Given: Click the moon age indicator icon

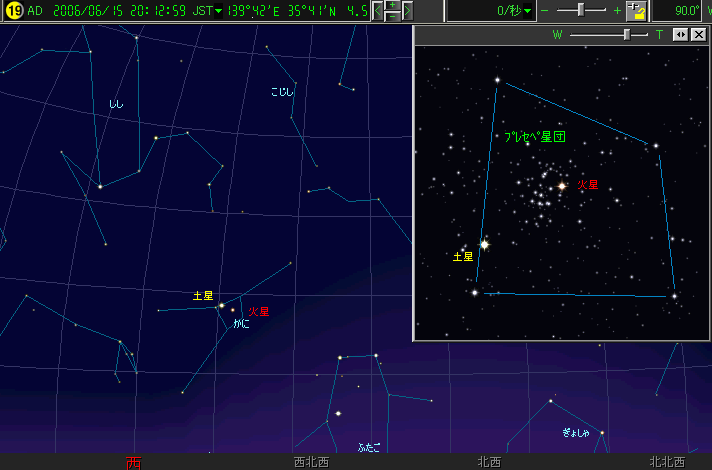Looking at the screenshot, I should pyautogui.click(x=14, y=11).
